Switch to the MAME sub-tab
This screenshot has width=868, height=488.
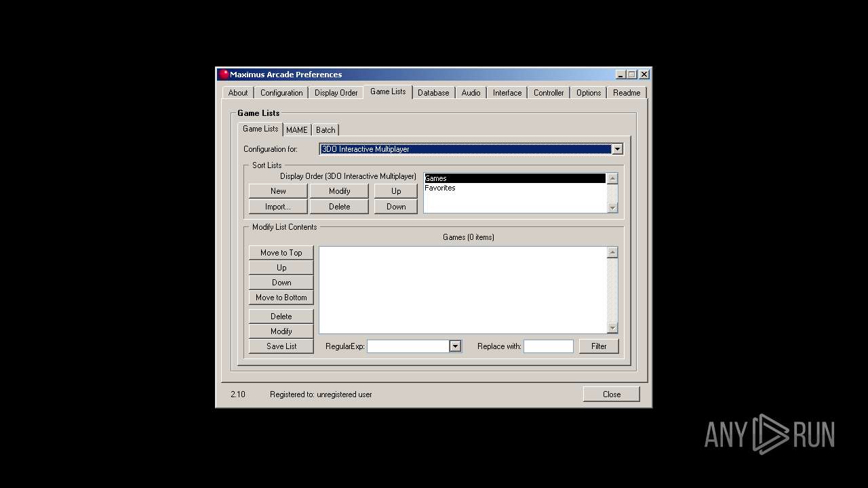click(x=297, y=129)
